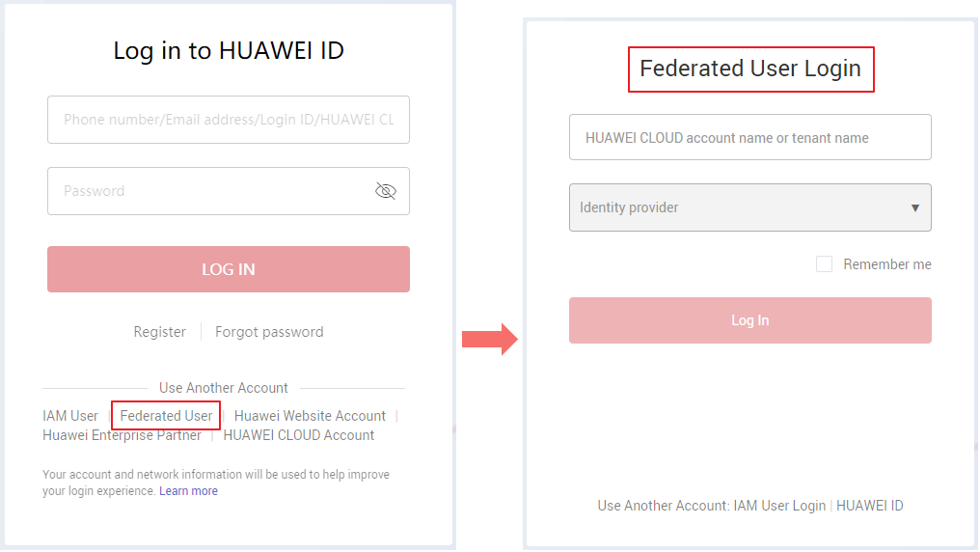Open the Forgot password link

point(269,332)
